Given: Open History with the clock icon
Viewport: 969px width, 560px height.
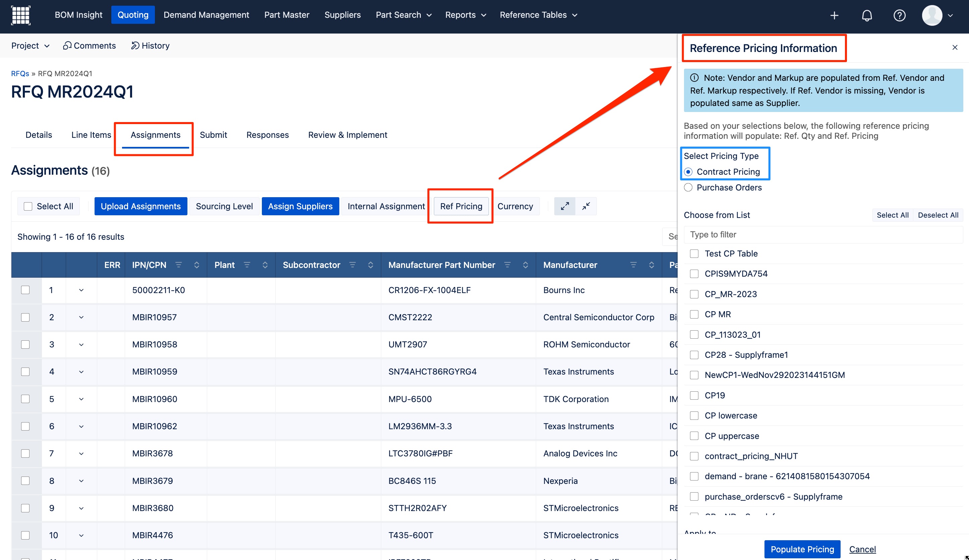Looking at the screenshot, I should click(150, 45).
